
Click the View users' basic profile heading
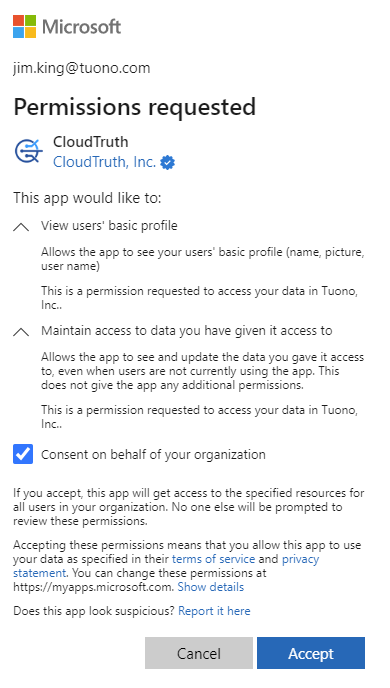[x=109, y=226]
